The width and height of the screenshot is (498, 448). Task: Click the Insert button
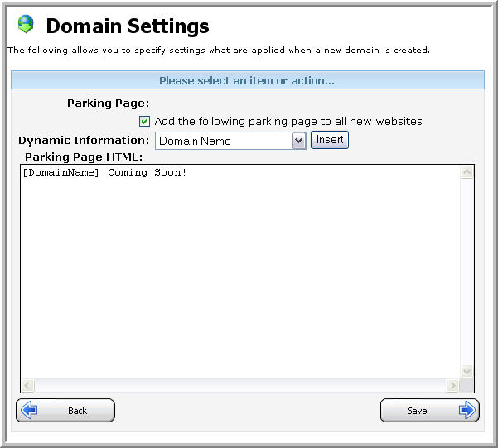click(x=330, y=140)
